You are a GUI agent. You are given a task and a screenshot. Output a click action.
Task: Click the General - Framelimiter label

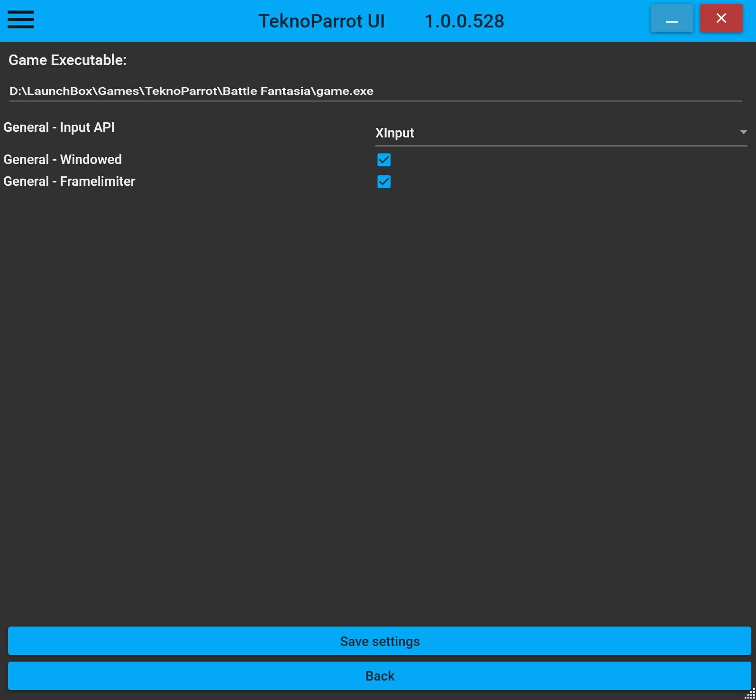(69, 181)
